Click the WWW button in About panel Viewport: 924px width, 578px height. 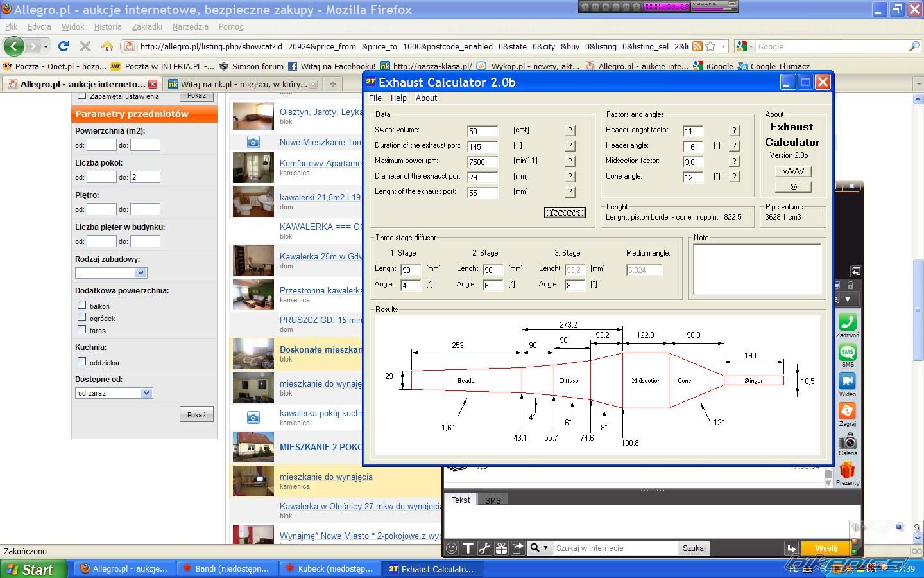793,171
